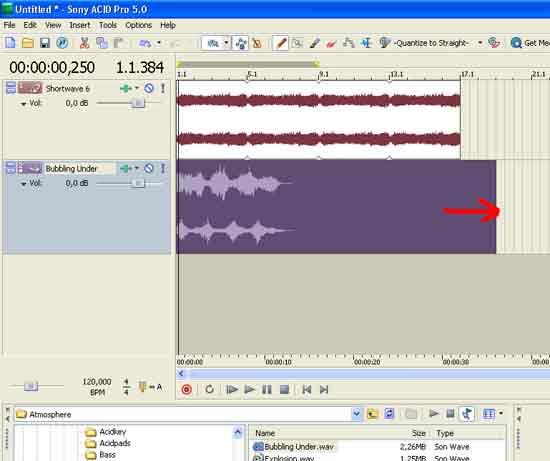The height and width of the screenshot is (461, 550).
Task: Click the Go to Start transport button
Action: click(x=307, y=389)
